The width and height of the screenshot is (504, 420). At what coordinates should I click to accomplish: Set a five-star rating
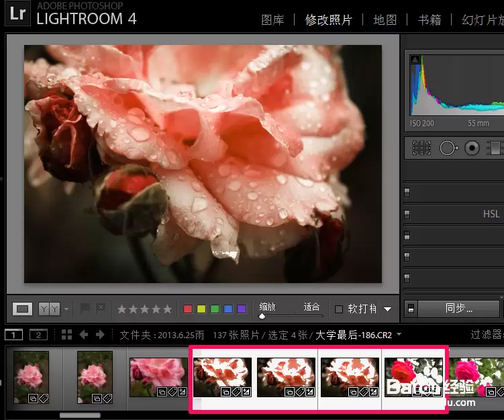(x=168, y=309)
